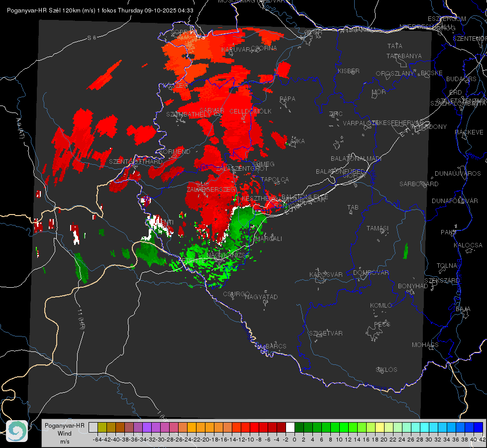
Task: Click the MOHACS label
Action: 425,345
